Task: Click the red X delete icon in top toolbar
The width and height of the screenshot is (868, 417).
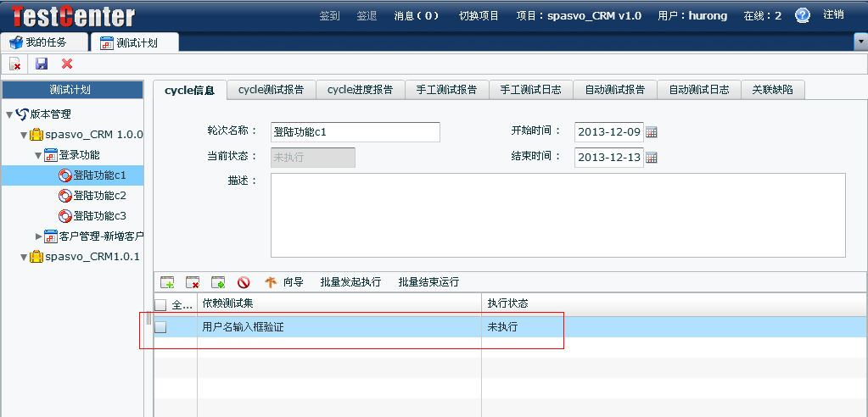Action: tap(67, 64)
